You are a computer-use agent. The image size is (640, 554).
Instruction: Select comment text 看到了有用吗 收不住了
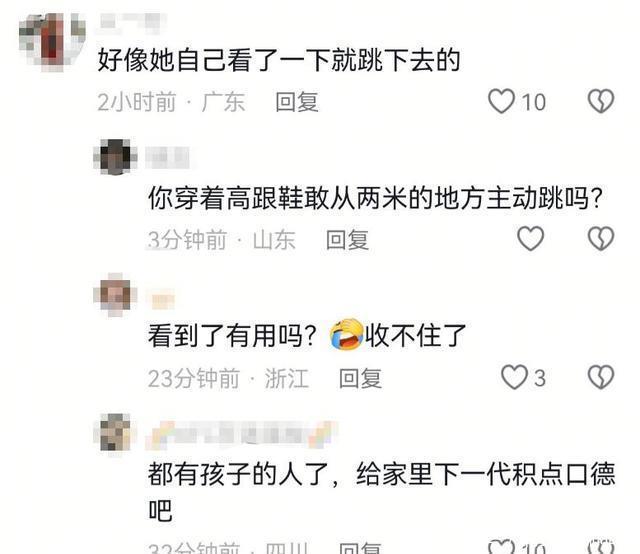click(x=307, y=336)
